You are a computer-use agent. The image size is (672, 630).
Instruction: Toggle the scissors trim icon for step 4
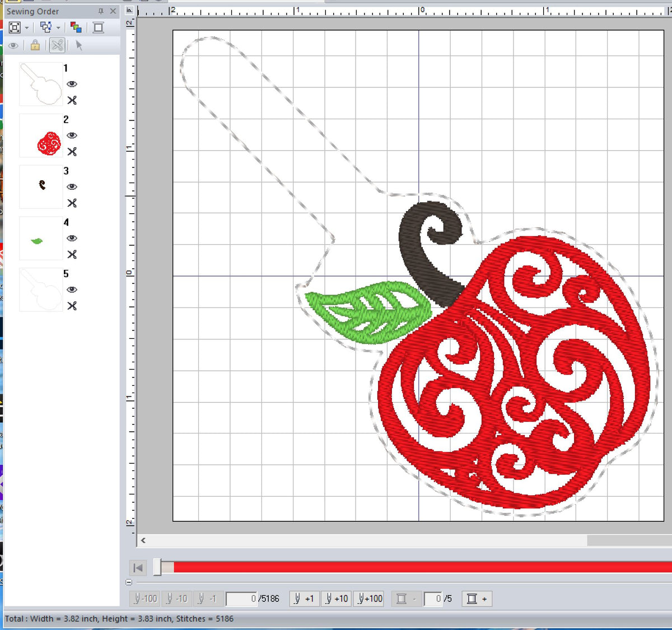72,255
